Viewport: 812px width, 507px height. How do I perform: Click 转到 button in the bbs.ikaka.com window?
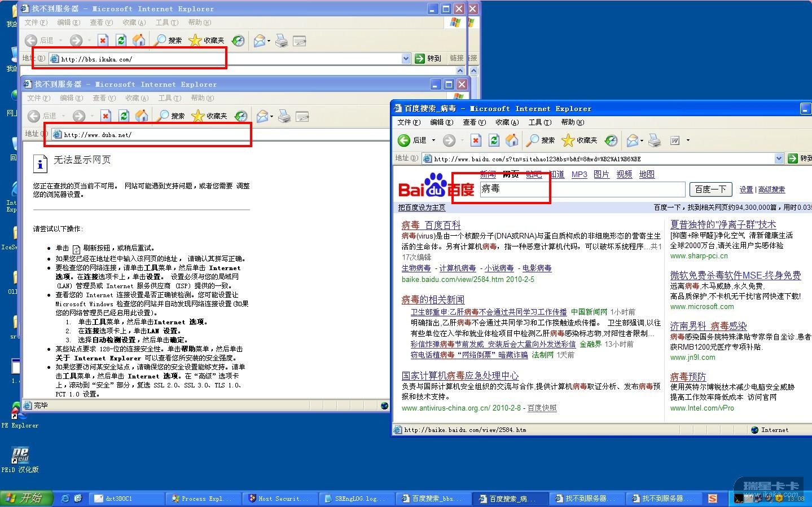click(428, 58)
